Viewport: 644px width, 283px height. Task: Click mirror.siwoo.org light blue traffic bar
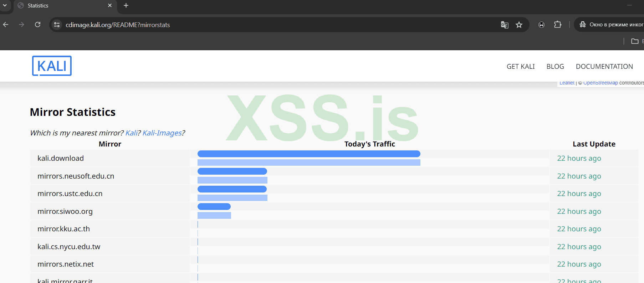pyautogui.click(x=214, y=215)
